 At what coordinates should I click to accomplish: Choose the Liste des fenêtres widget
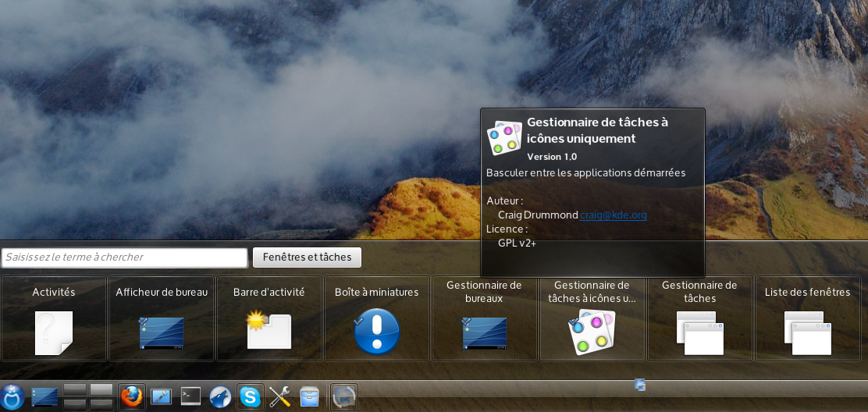(807, 318)
